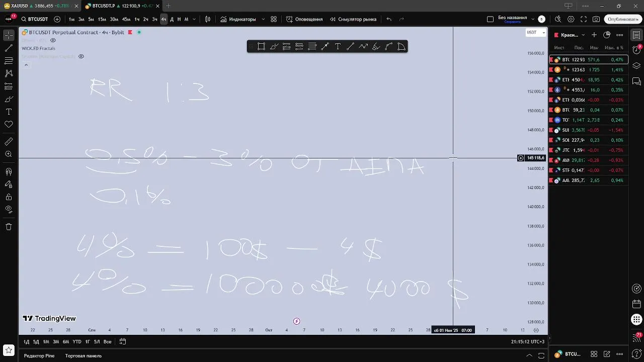Viewport: 644px width, 362px height.
Task: Expand the timeframe dropdown chevron
Action: click(194, 19)
